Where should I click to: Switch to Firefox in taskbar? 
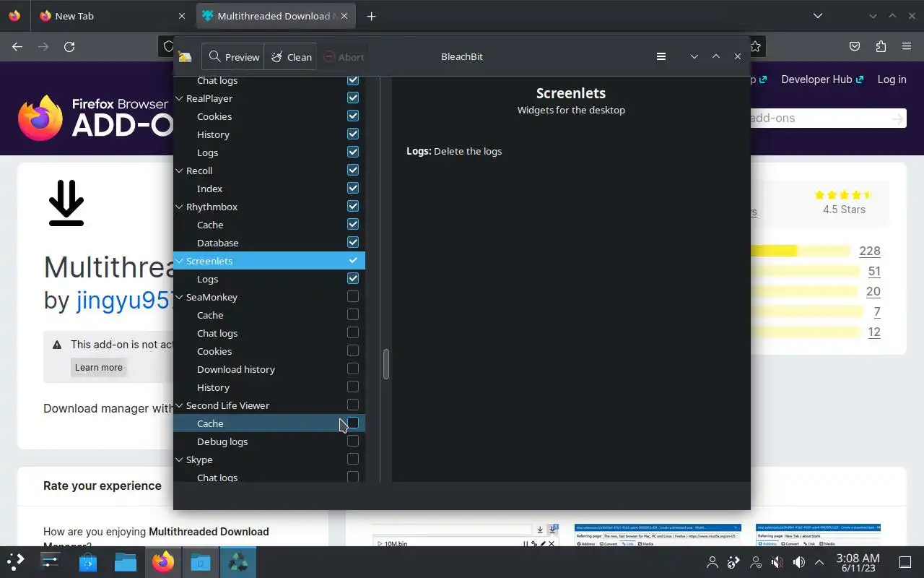click(162, 561)
